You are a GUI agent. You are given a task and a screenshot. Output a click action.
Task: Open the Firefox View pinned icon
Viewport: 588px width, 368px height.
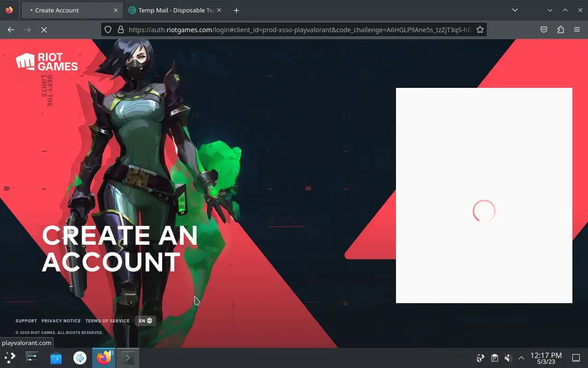coord(9,10)
